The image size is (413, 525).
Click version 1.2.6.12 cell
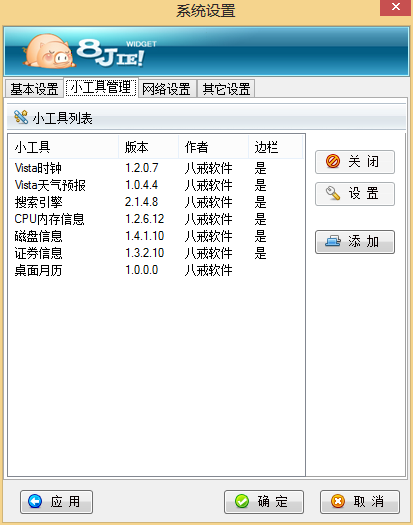(x=144, y=219)
